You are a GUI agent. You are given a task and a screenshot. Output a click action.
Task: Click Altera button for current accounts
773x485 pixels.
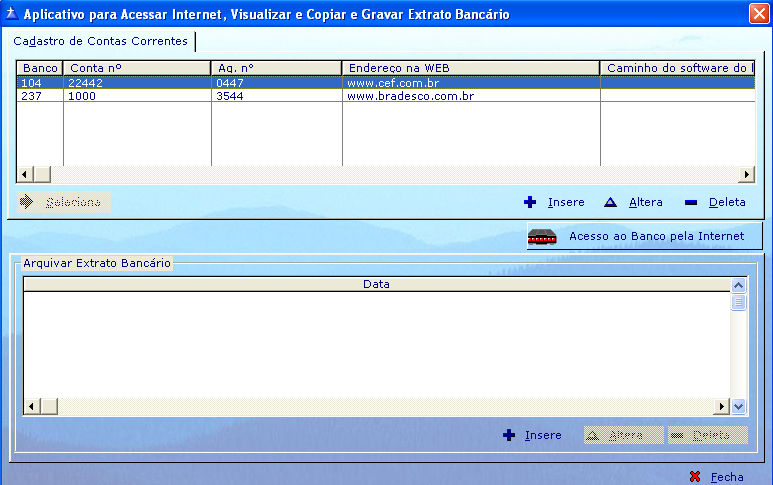point(634,202)
